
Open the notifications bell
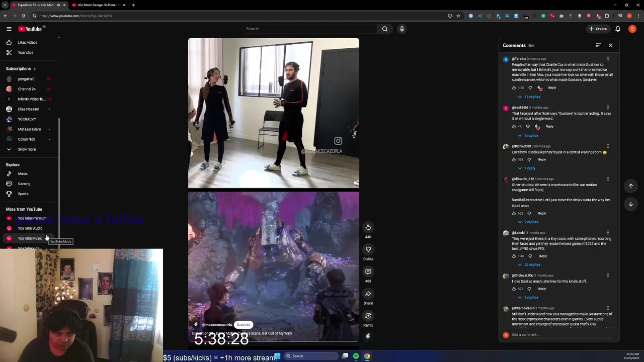617,29
